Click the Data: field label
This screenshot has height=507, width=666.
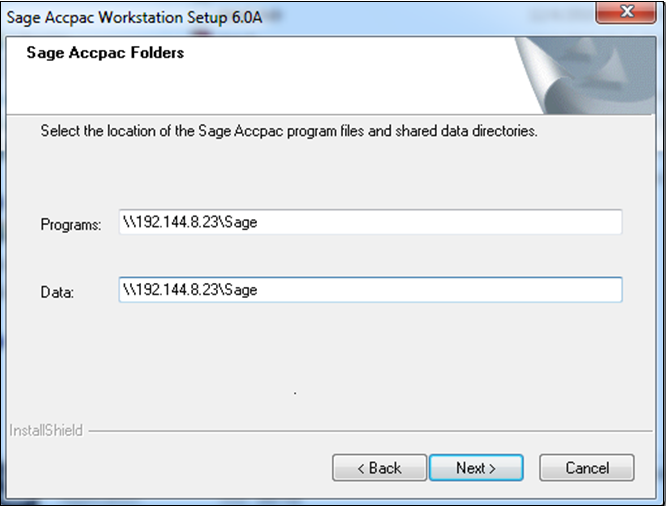point(57,292)
